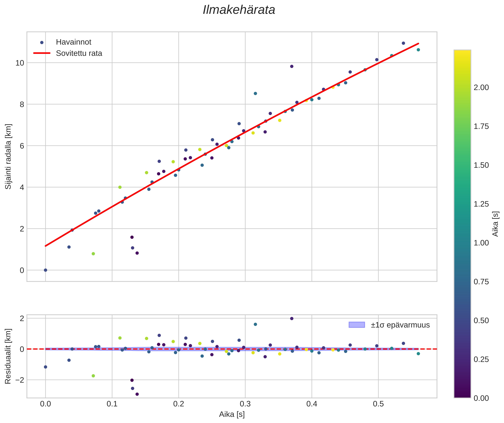Click the x-axis tick label 0.3

tap(245, 404)
